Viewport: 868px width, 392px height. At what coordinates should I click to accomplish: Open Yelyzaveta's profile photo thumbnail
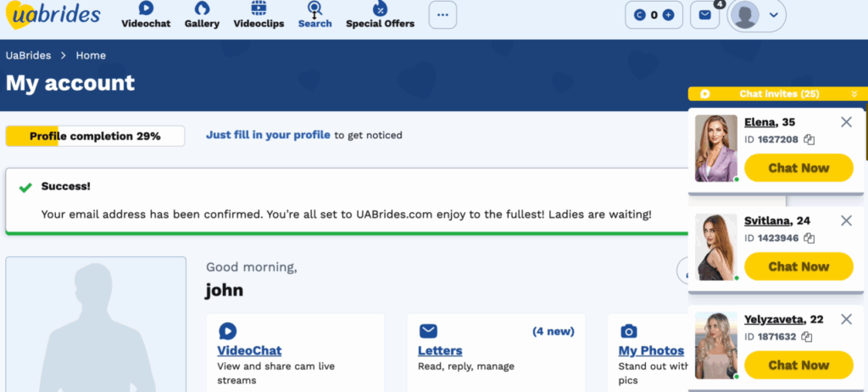tap(716, 345)
